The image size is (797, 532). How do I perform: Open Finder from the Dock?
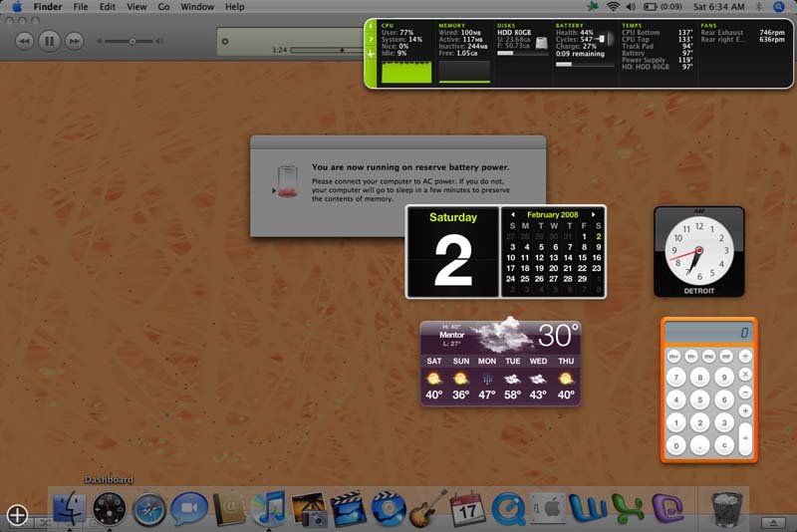70,508
